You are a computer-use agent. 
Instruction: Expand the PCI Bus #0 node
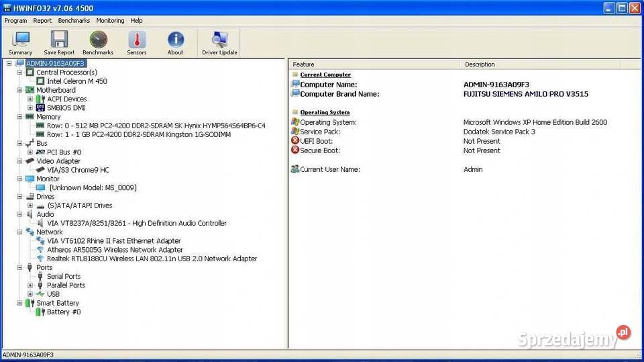(x=30, y=152)
